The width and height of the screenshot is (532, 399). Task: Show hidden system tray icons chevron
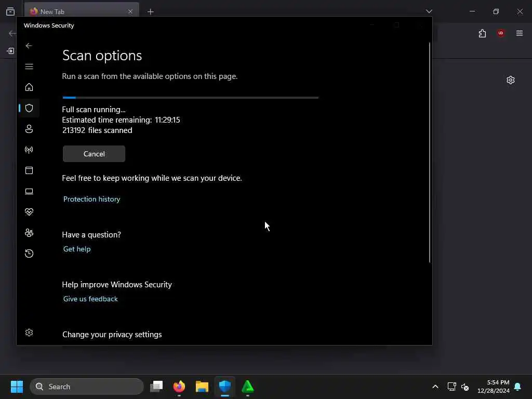click(435, 387)
